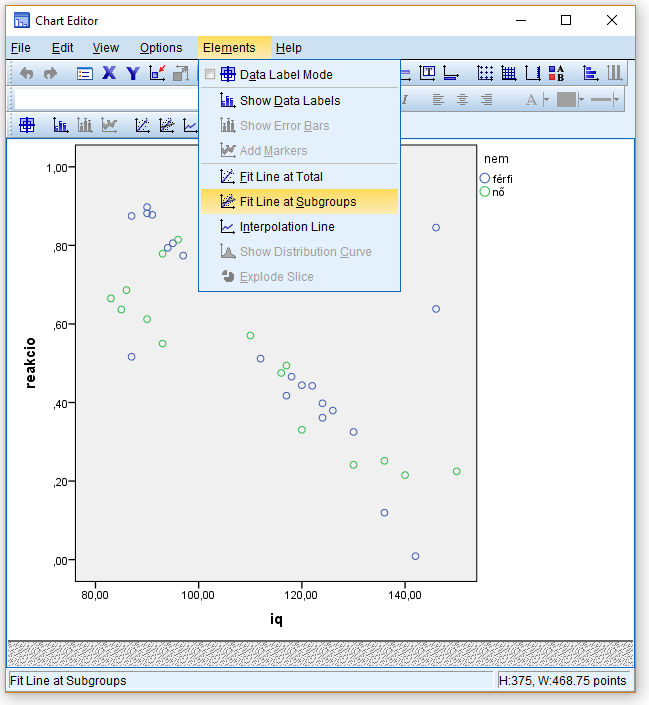Select the nő legend marker

click(484, 192)
